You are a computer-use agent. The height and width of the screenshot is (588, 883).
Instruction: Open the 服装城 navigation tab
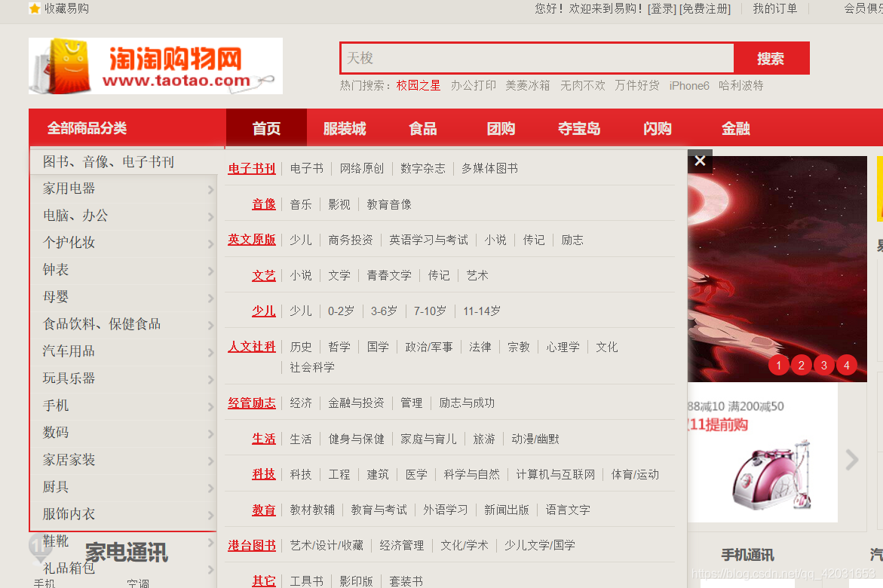(345, 128)
